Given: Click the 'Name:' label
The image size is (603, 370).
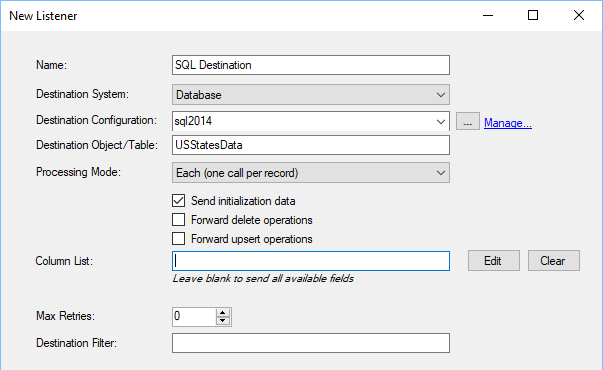Looking at the screenshot, I should pyautogui.click(x=51, y=65).
